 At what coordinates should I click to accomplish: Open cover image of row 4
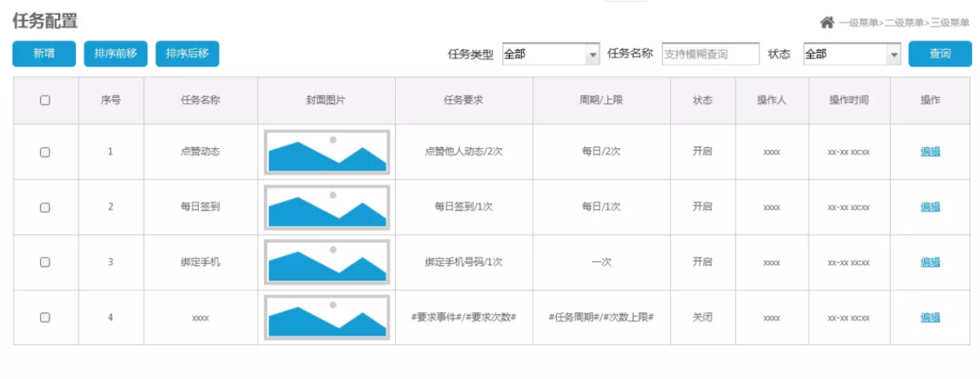[326, 317]
